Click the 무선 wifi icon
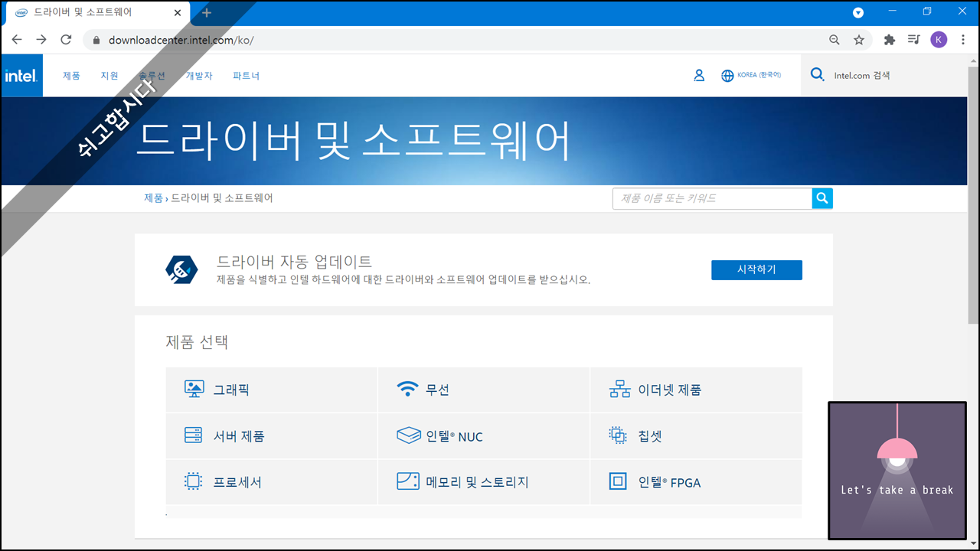 (x=407, y=389)
